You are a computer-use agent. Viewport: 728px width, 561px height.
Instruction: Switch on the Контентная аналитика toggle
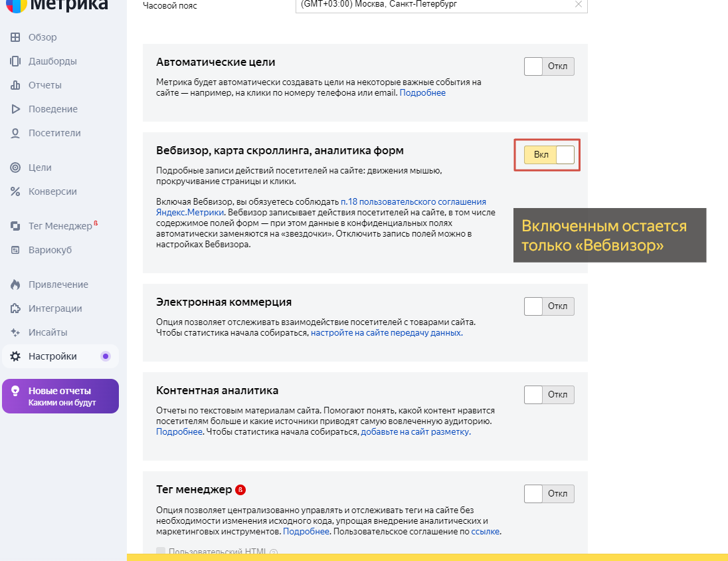click(549, 395)
